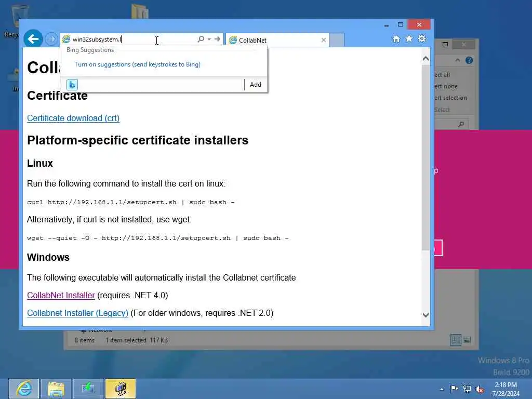Click '8 items' in Explorer status bar
Image resolution: width=532 pixels, height=399 pixels.
(85, 340)
